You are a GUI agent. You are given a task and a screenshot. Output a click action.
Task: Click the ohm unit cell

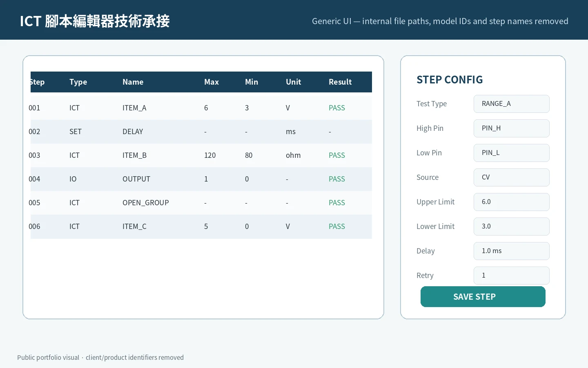(293, 155)
